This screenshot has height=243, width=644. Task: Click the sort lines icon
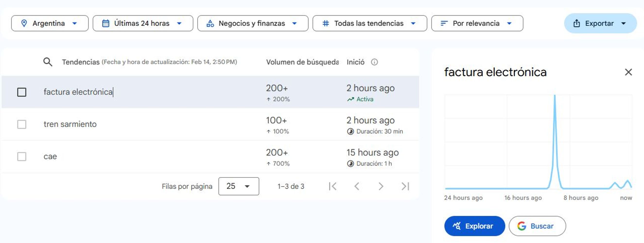(444, 23)
